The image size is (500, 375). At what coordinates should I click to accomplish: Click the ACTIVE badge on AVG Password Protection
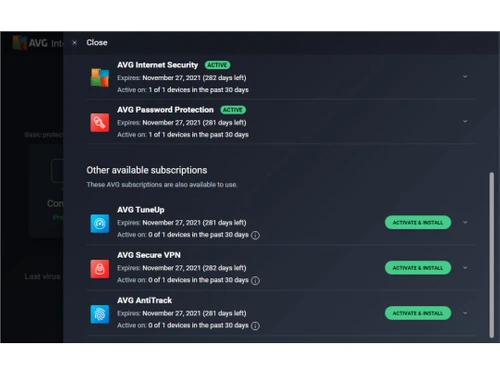tap(233, 110)
